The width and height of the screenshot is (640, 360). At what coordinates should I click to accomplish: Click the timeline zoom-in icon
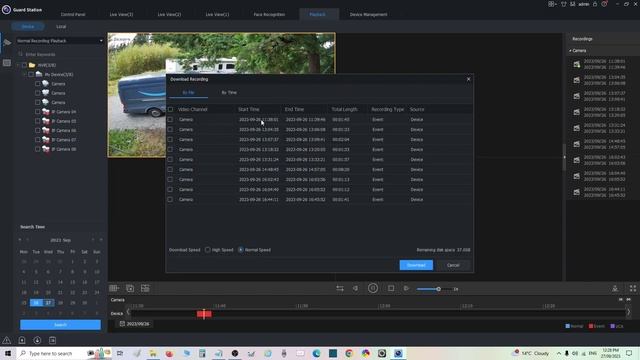coord(629,300)
